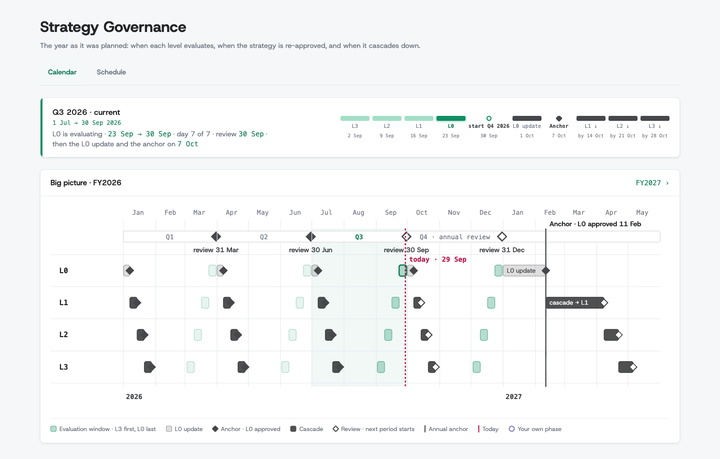Viewport: 720px width, 459px height.
Task: Click the L0 update bar in L0 row
Action: click(x=523, y=270)
